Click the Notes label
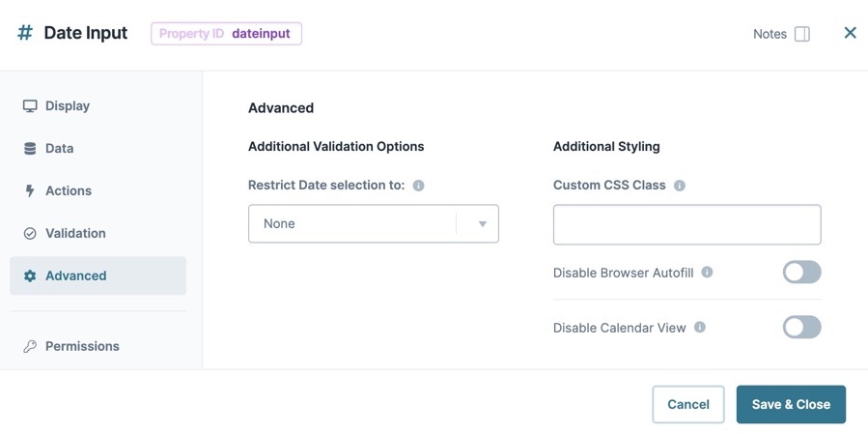868x434 pixels. point(770,34)
